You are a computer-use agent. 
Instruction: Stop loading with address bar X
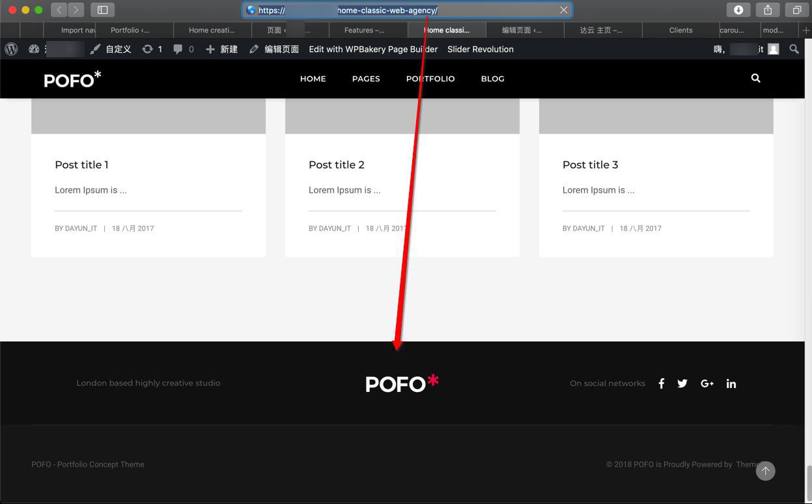coord(564,10)
